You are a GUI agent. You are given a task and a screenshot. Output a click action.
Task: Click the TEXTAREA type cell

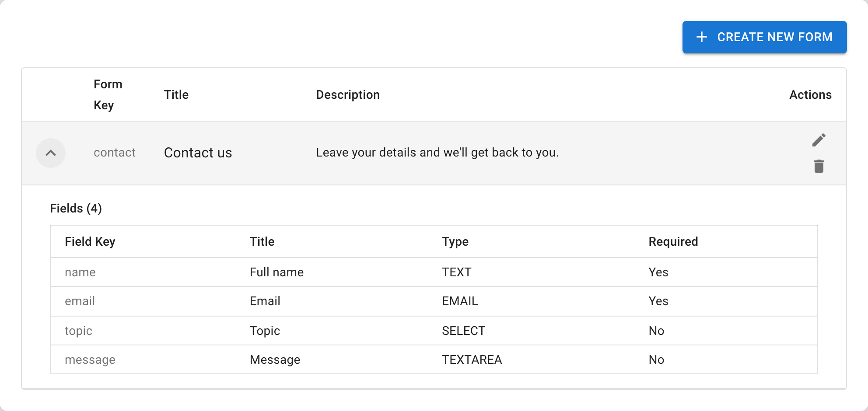472,359
